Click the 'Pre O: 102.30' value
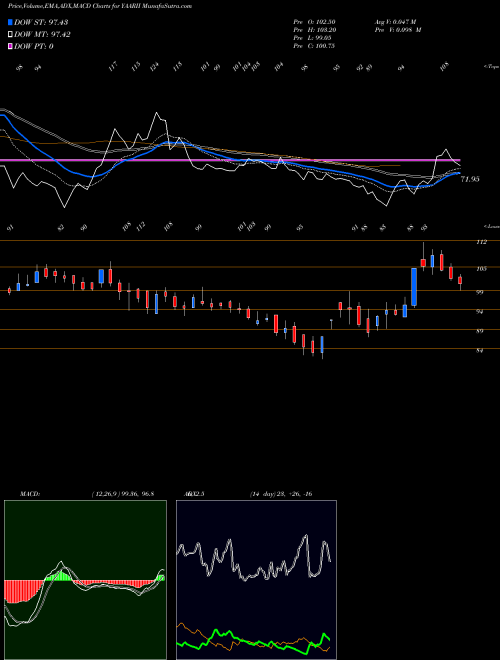Viewport: 500px width, 660px height. click(314, 22)
